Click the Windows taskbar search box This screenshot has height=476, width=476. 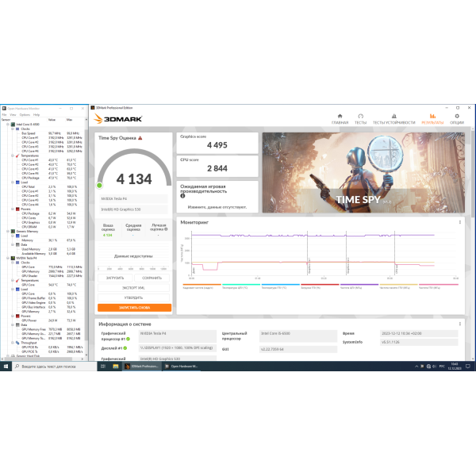tap(54, 367)
